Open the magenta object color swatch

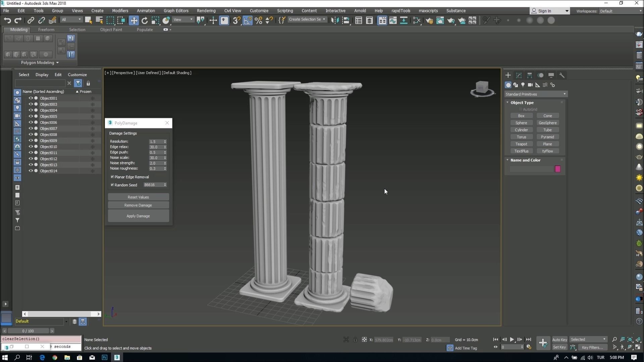click(557, 169)
